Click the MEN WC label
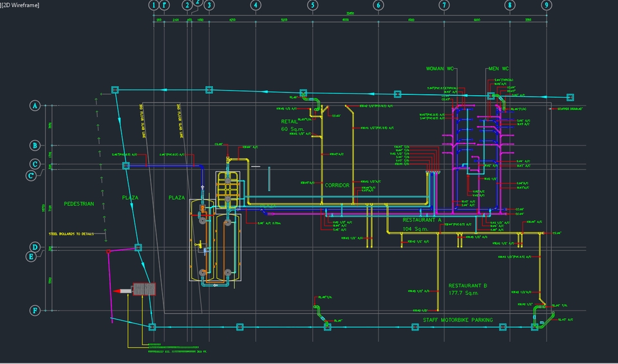The width and height of the screenshot is (618, 364). click(498, 68)
